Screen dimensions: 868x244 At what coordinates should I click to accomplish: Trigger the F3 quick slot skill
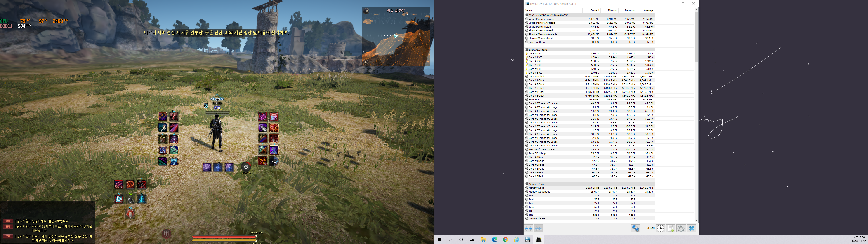(207, 167)
